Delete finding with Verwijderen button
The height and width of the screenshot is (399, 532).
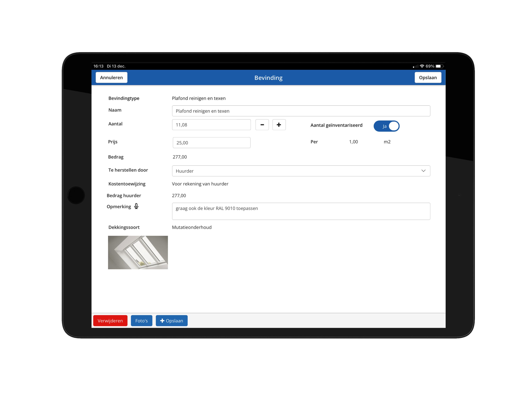coord(110,321)
